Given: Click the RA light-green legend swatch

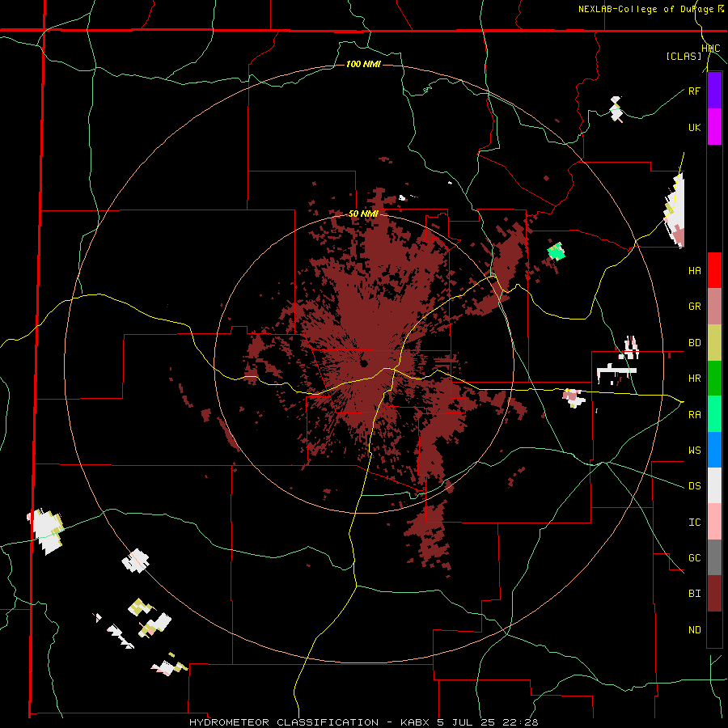Looking at the screenshot, I should (714, 414).
